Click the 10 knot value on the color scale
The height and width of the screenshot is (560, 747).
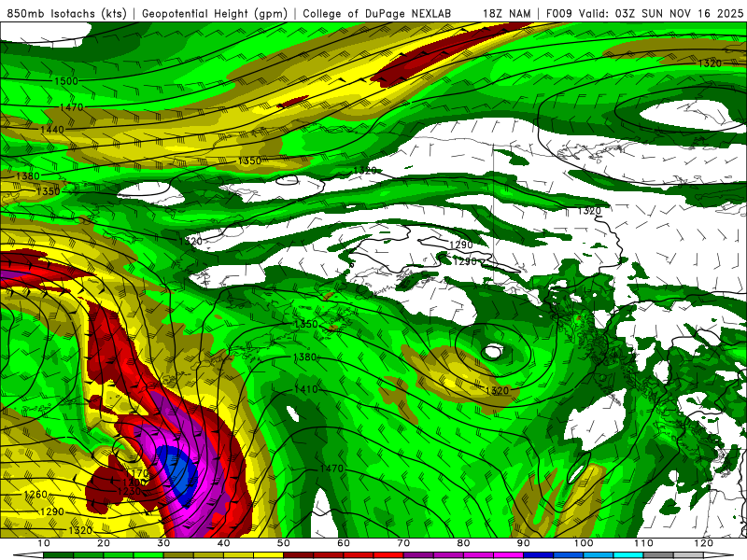click(x=43, y=543)
